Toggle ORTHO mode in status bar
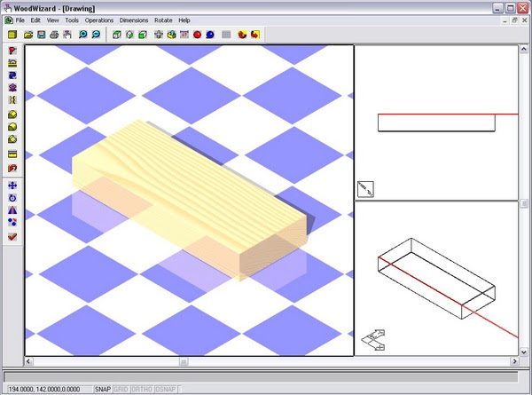 coord(142,389)
